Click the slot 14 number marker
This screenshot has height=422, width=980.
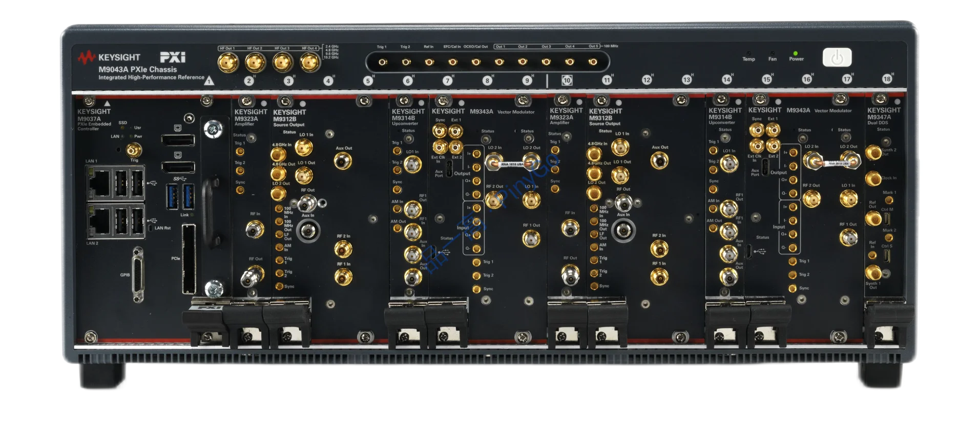tap(726, 79)
